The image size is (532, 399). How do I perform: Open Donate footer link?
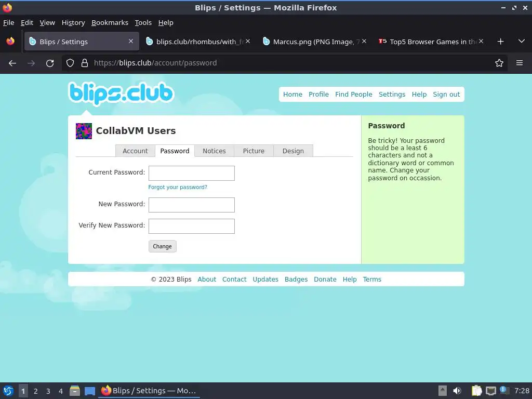click(x=325, y=279)
